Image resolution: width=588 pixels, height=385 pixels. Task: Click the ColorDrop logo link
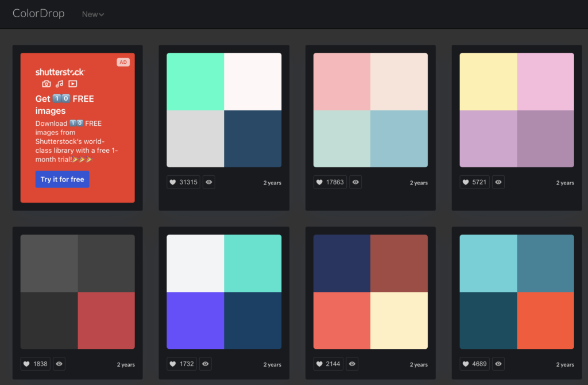[38, 14]
